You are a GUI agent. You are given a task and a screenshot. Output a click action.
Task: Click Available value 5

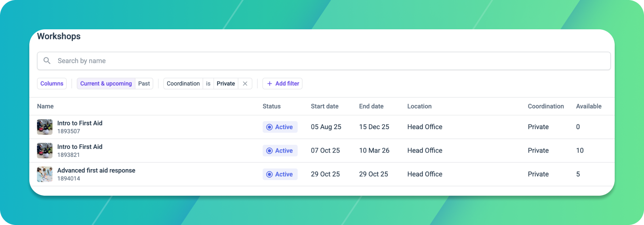(x=578, y=174)
